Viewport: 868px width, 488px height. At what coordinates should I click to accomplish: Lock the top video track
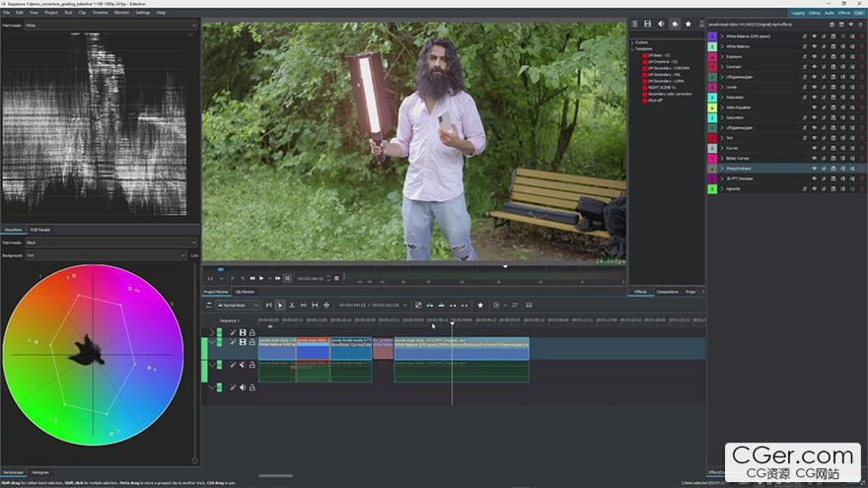[x=252, y=332]
